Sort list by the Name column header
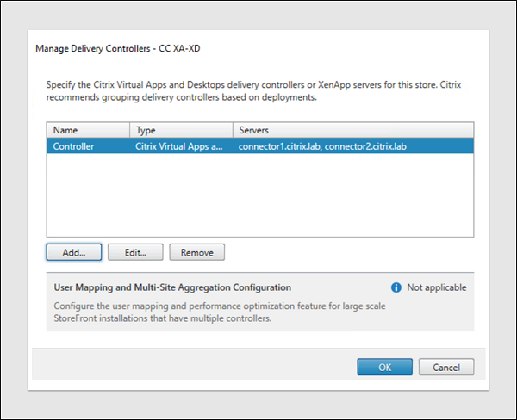This screenshot has height=420, width=517. pos(87,130)
